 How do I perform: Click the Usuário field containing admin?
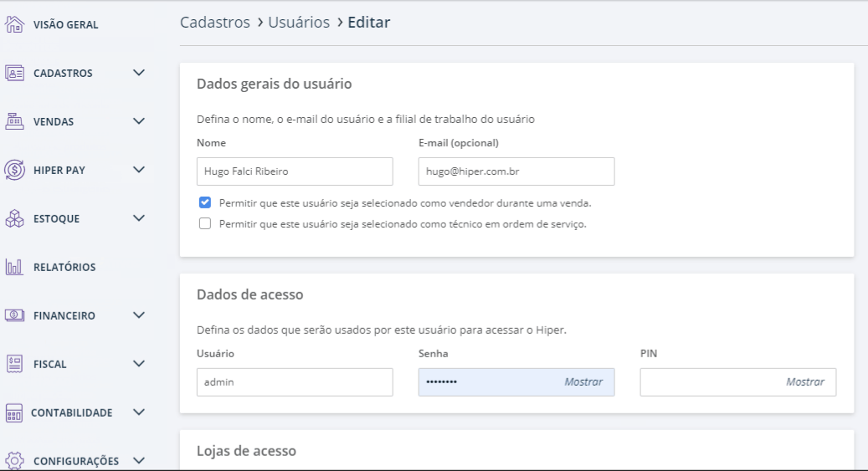295,382
